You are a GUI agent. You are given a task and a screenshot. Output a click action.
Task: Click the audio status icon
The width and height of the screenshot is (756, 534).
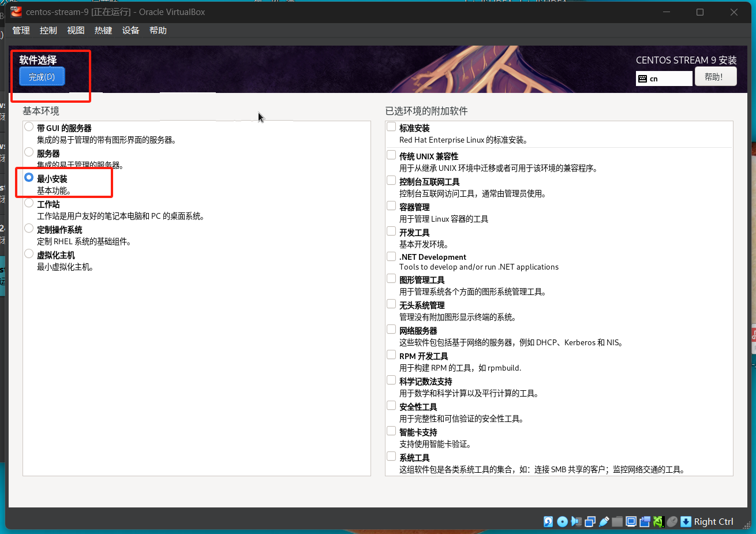(x=576, y=521)
